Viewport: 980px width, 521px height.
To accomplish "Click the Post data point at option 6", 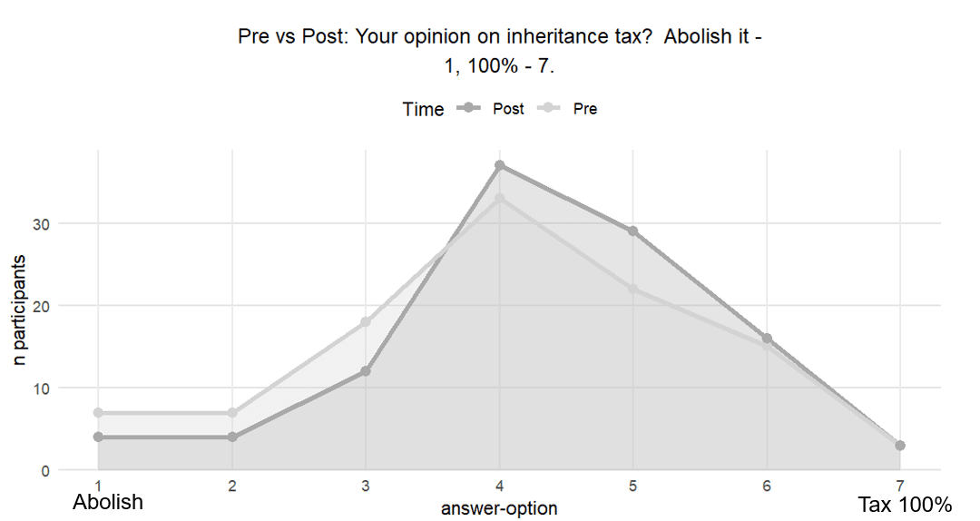I will click(767, 339).
